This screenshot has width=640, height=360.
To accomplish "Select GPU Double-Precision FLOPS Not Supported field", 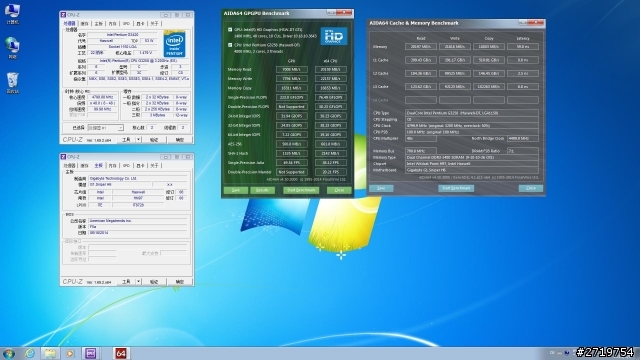I will [x=291, y=107].
